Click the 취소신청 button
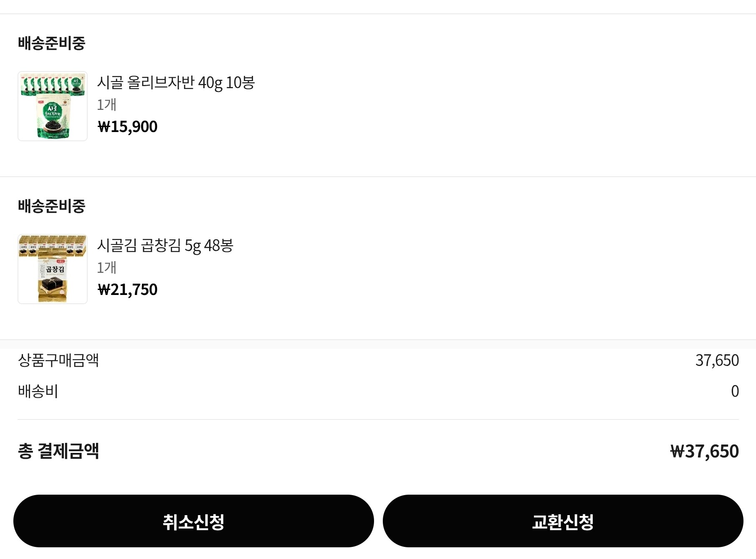Image resolution: width=756 pixels, height=559 pixels. (x=193, y=521)
